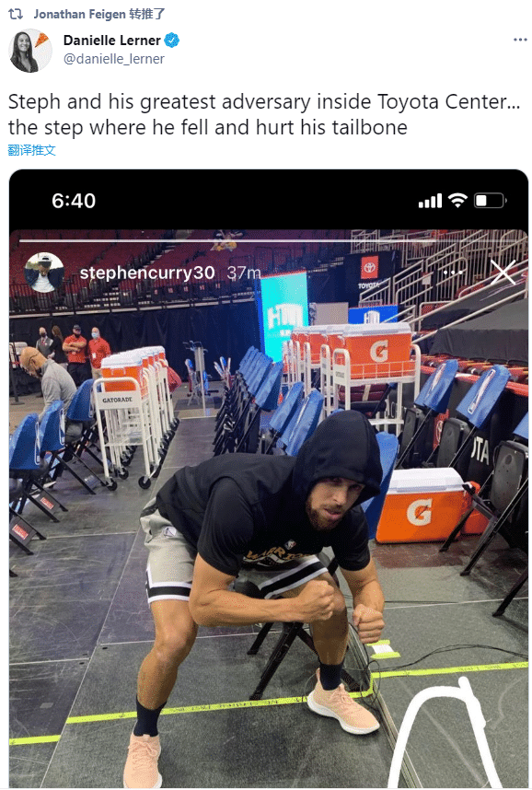
Task: Close the Instagram story with X
Action: tap(503, 273)
